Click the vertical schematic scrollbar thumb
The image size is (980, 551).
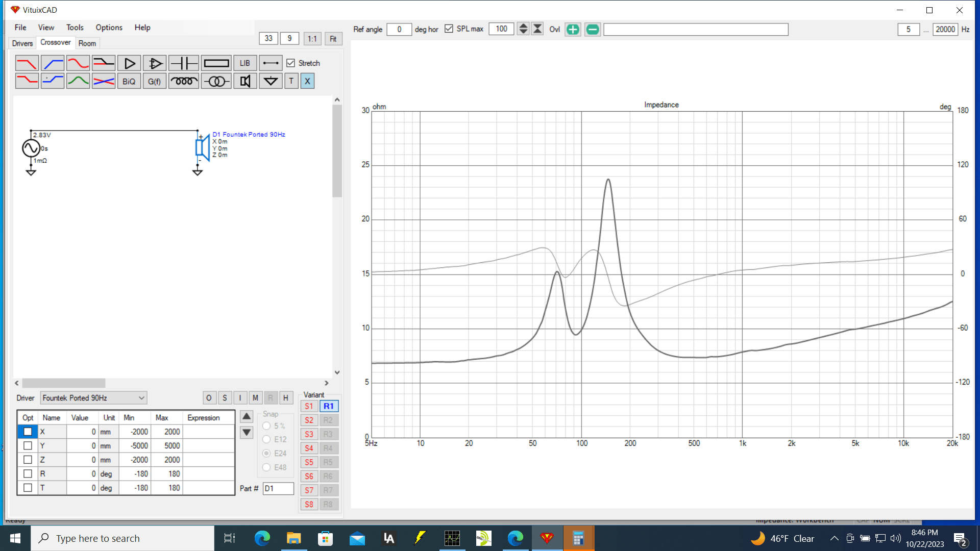click(337, 151)
